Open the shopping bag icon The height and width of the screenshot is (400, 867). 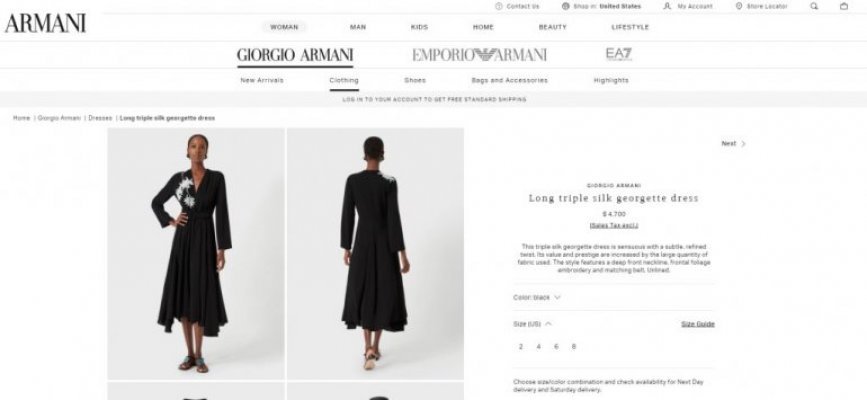(844, 6)
